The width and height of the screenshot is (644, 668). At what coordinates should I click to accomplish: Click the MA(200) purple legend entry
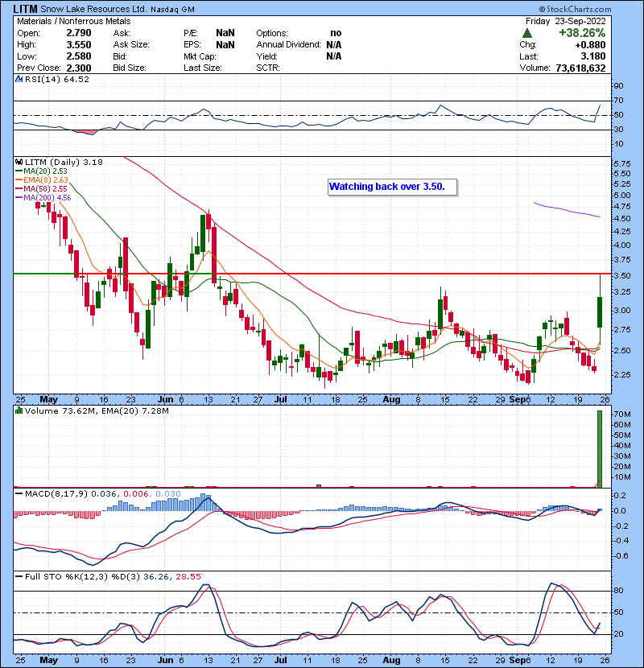pos(43,198)
